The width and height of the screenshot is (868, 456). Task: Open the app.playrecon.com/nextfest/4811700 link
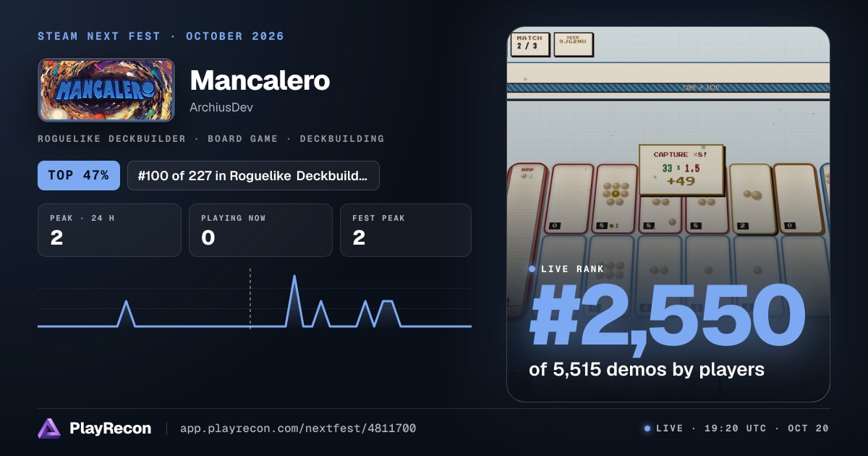pyautogui.click(x=297, y=428)
